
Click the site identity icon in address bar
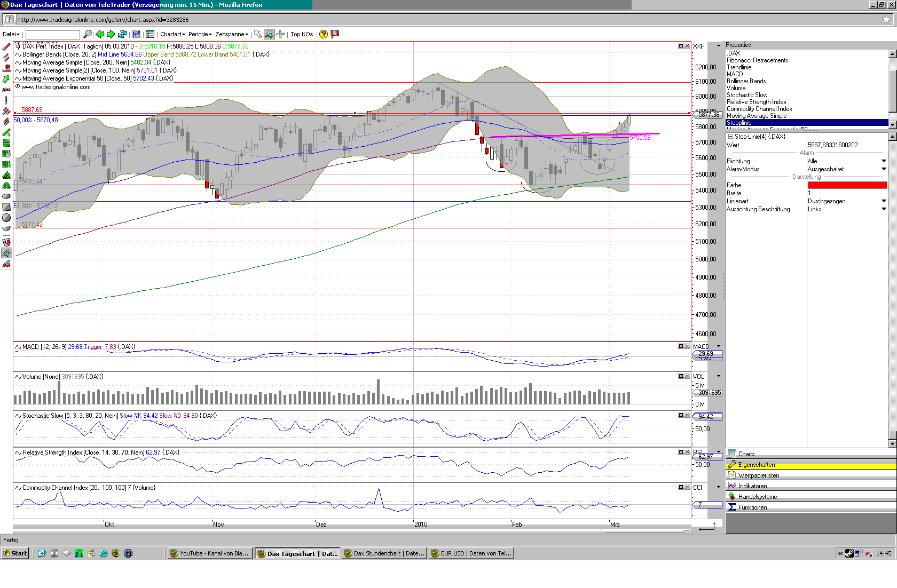point(9,19)
